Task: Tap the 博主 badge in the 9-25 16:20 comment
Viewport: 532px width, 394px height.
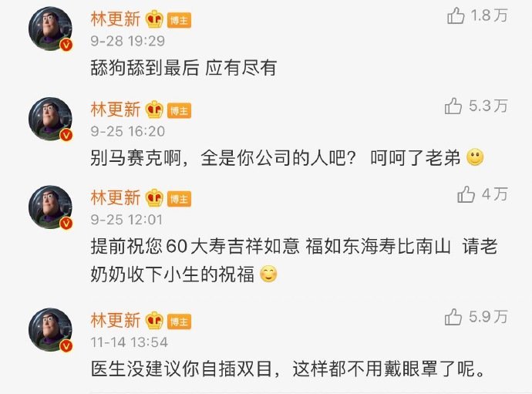Action: coord(179,110)
